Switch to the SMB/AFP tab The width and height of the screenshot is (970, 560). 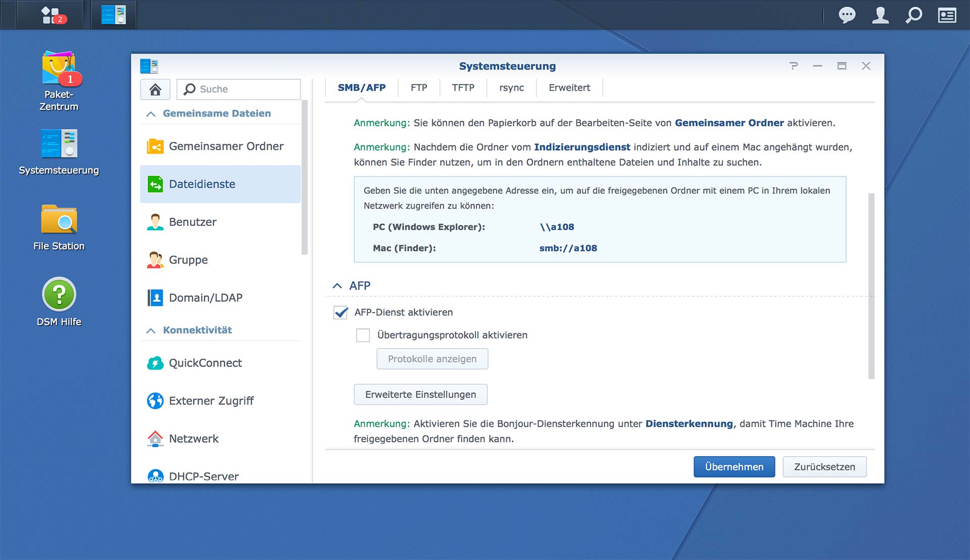362,88
